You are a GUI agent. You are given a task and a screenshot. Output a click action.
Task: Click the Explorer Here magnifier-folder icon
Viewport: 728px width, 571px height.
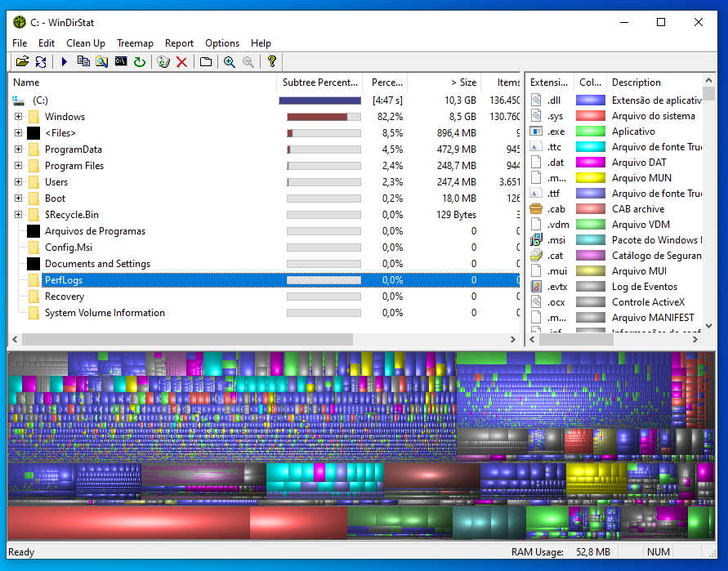click(102, 62)
